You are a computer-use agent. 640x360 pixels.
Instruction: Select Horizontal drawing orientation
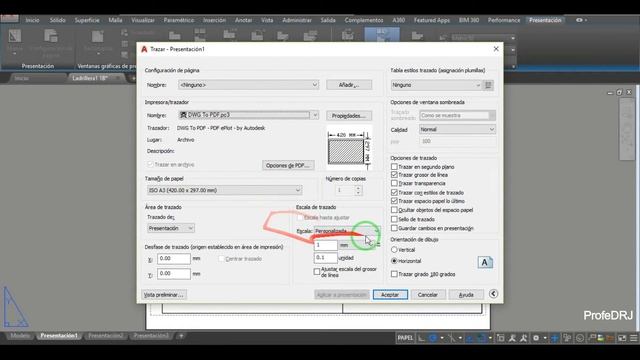point(394,260)
